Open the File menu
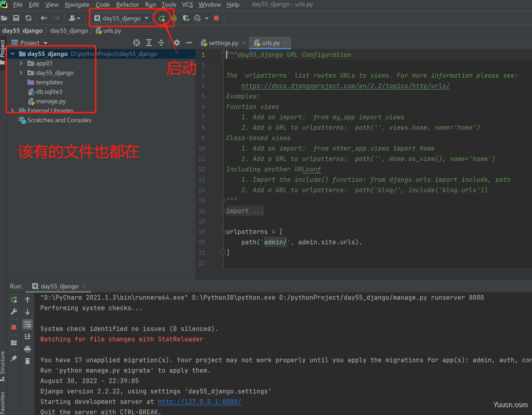 pyautogui.click(x=18, y=5)
